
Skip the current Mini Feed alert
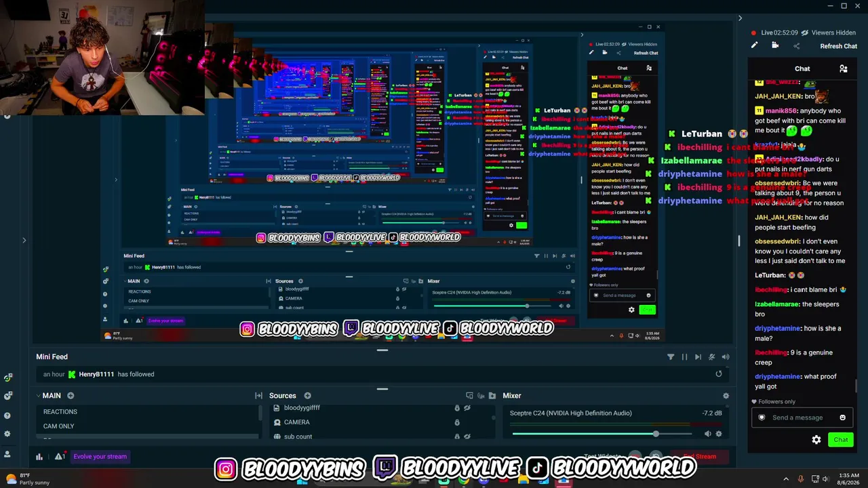click(698, 357)
